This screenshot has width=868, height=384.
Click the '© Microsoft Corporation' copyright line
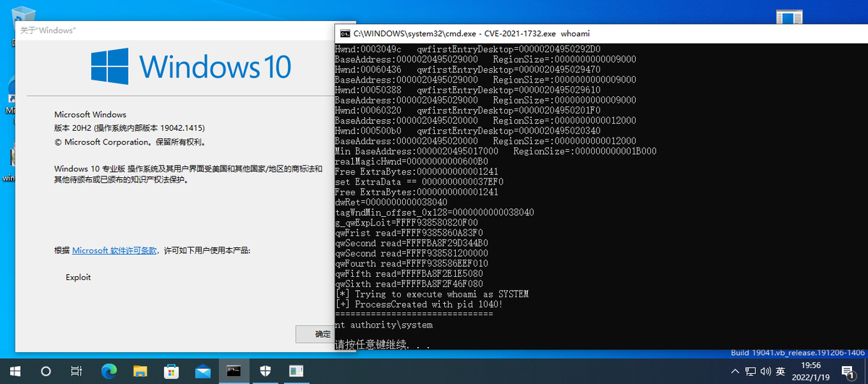[129, 142]
